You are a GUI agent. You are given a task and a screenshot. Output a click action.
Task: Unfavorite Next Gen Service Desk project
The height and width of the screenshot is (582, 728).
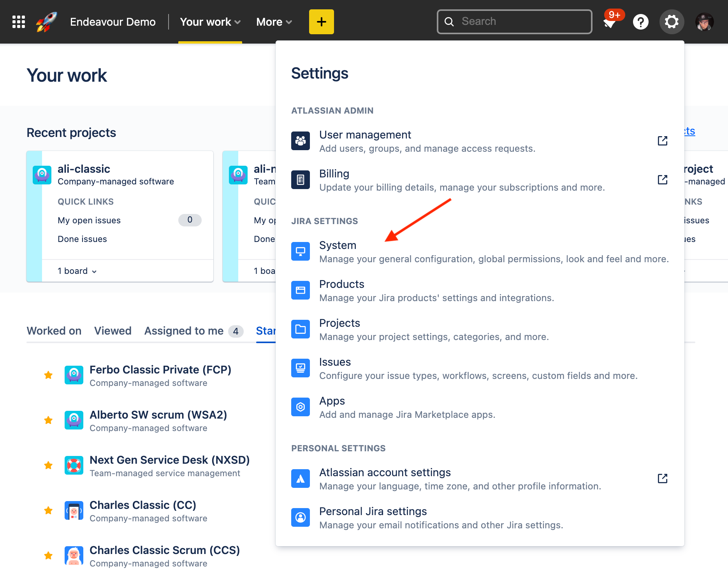click(x=48, y=465)
